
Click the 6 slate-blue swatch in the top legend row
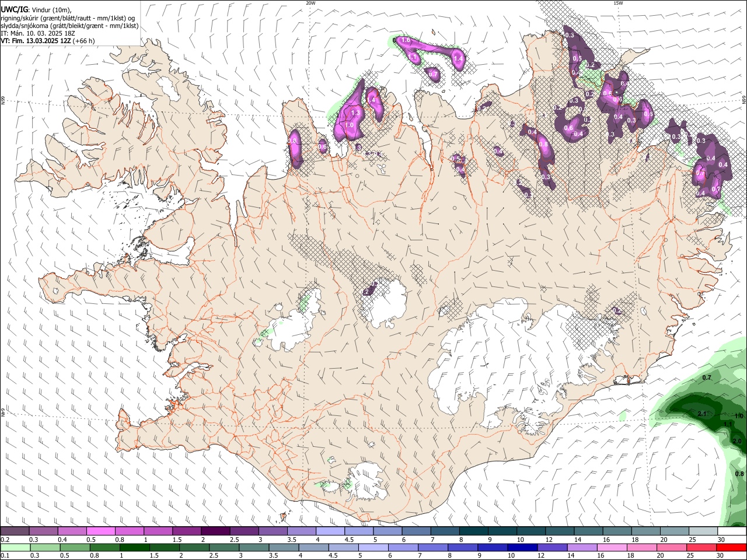pyautogui.click(x=417, y=531)
